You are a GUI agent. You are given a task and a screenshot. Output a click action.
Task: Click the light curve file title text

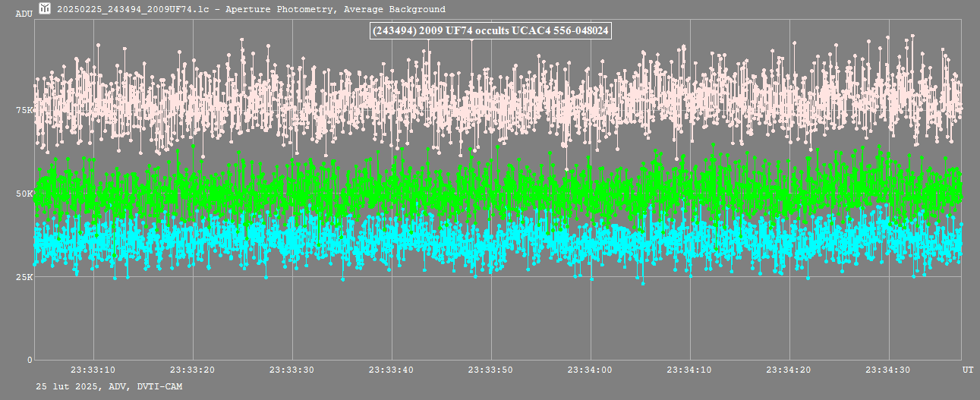pyautogui.click(x=251, y=9)
